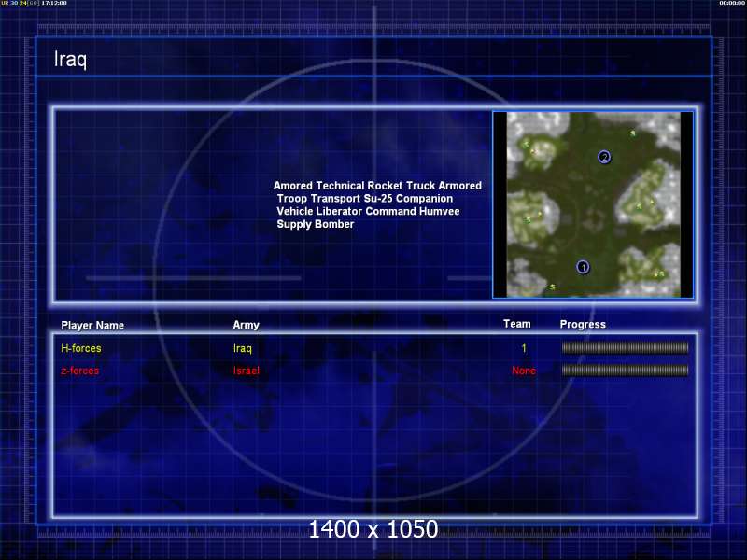Screen dimensions: 747x560
Task: Click the yellow Iraq army entry
Action: [x=242, y=348]
